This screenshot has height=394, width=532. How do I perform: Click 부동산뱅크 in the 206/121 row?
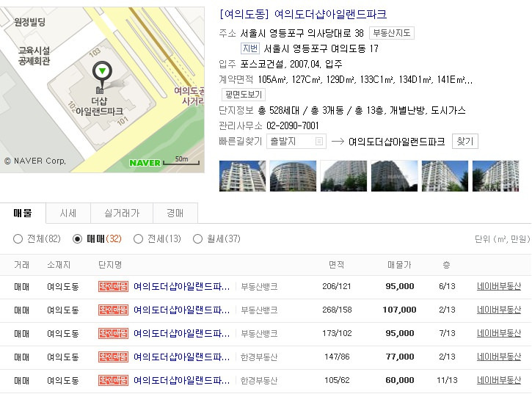259,287
